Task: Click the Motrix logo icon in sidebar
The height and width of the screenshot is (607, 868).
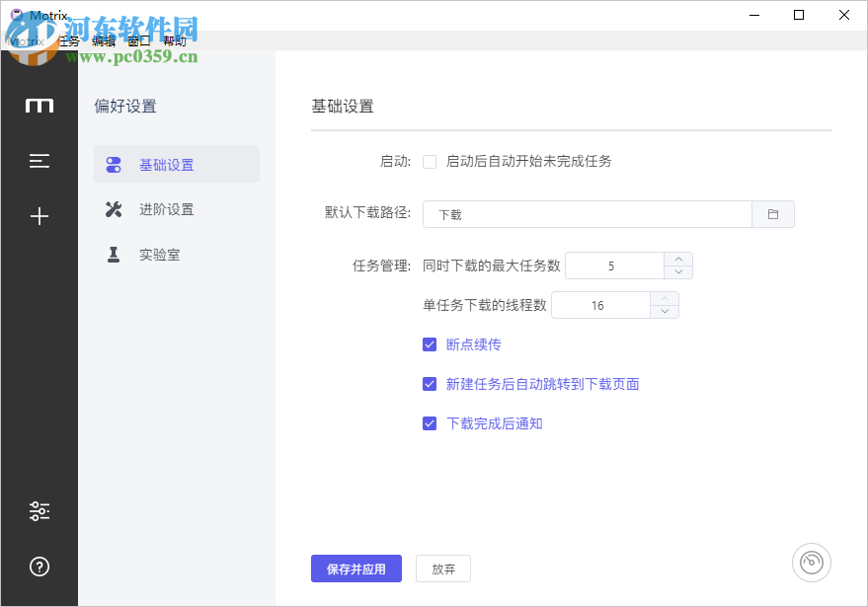Action: [x=39, y=106]
